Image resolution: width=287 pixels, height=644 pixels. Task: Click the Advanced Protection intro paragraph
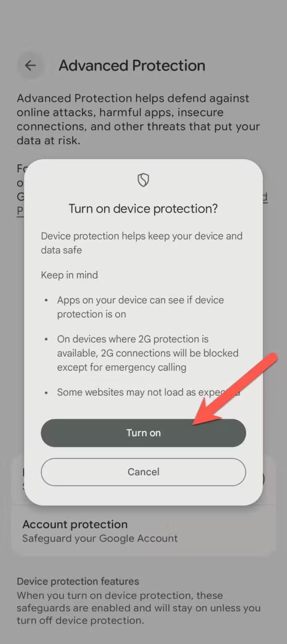[x=139, y=119]
